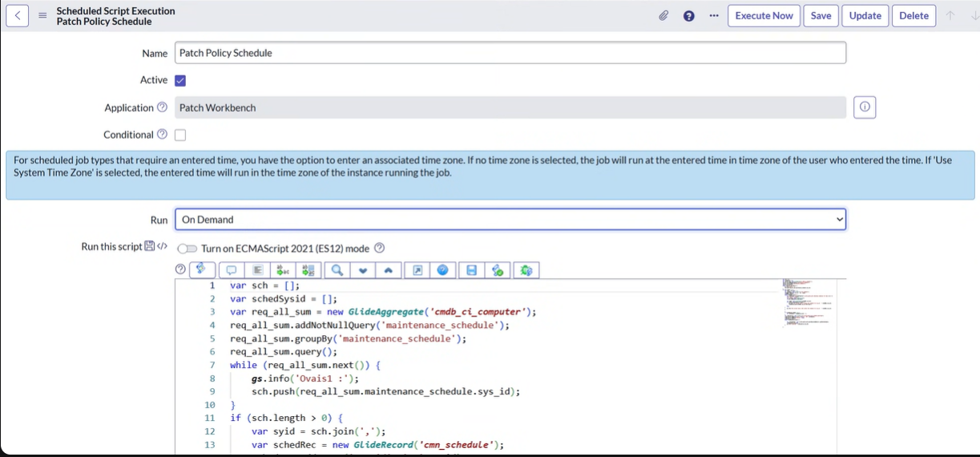This screenshot has width=980, height=457.
Task: Click the attachments paperclip icon
Action: tap(663, 16)
